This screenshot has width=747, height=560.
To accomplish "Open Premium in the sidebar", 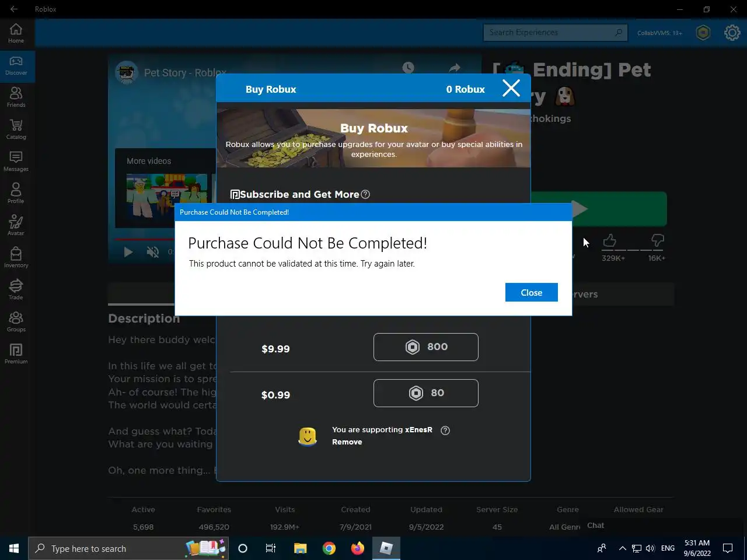I will 16,354.
